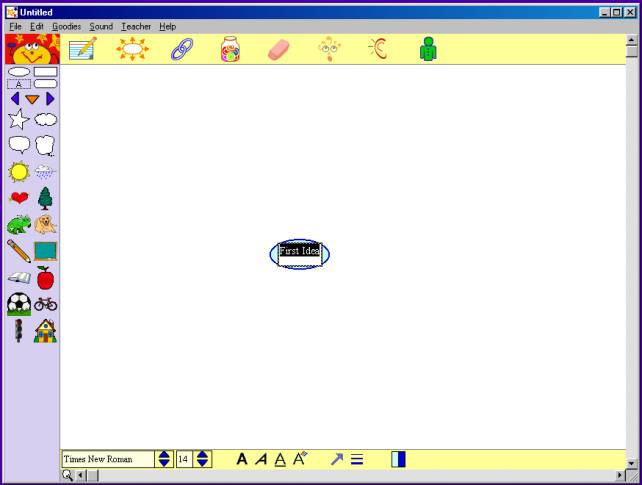Click the Kidspiration smiling sun logo
This screenshot has height=485, width=642.
coord(32,49)
